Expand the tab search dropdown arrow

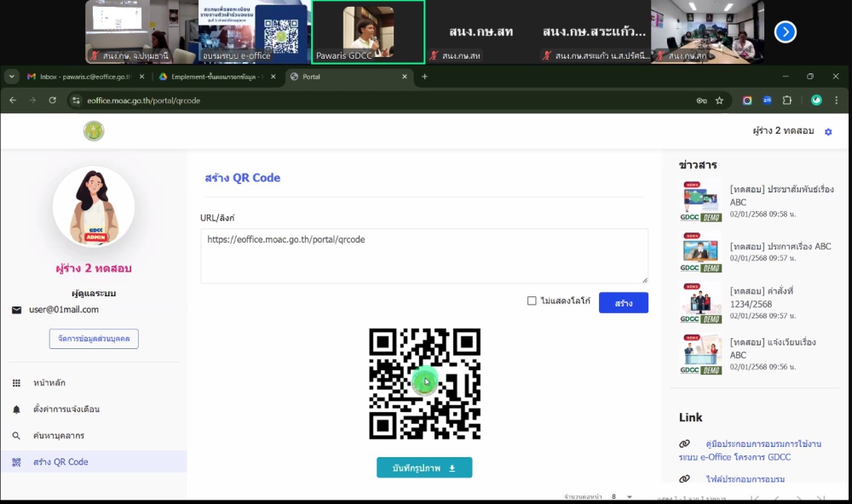(12, 77)
